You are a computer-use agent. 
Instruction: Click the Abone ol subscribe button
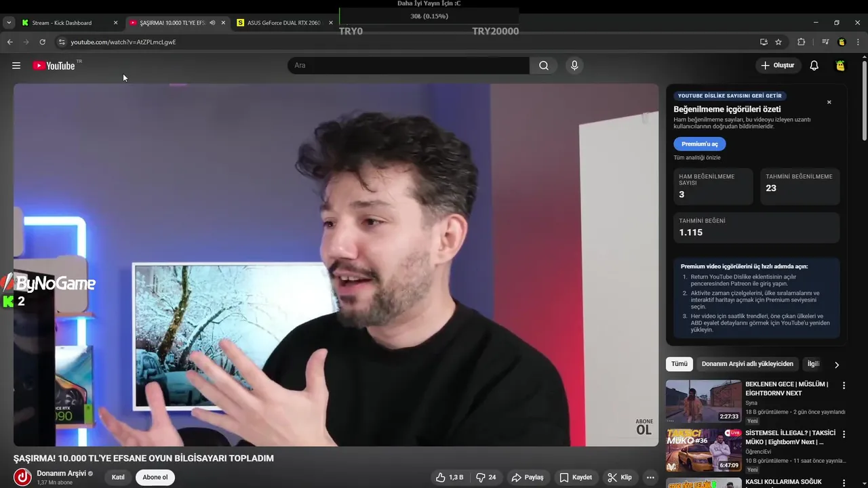pos(155,477)
